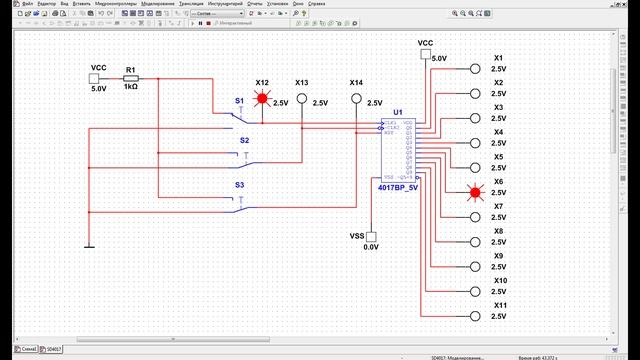Pause the running simulation
This screenshot has width=640, height=360.
point(200,23)
